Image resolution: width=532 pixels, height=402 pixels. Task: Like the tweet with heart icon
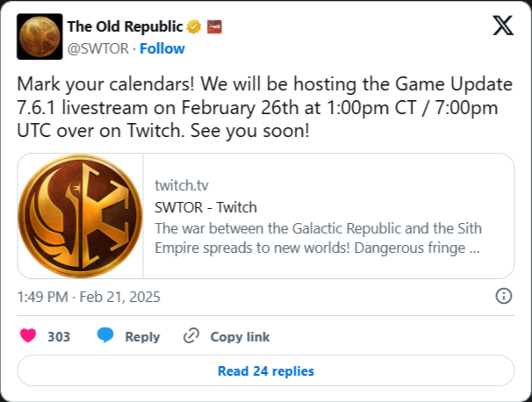tap(28, 336)
